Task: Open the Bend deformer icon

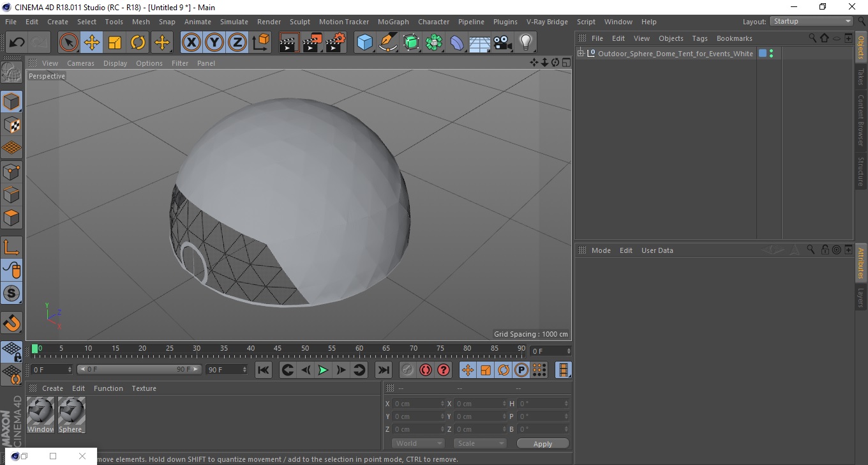Action: (457, 43)
